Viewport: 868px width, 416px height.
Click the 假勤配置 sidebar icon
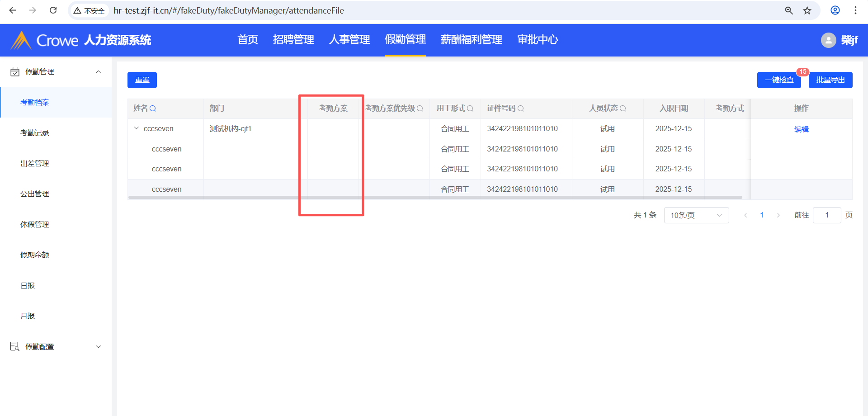click(x=15, y=347)
